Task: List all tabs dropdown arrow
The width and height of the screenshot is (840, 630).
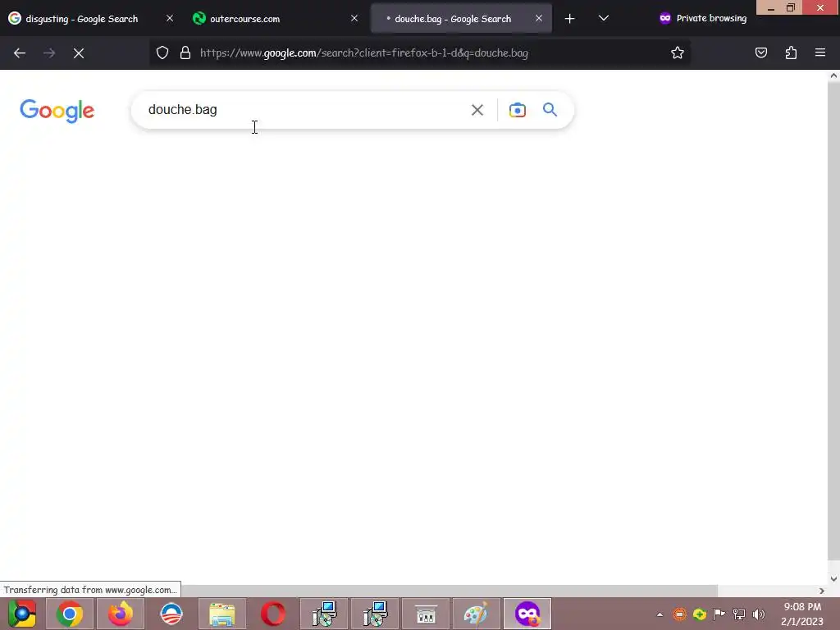Action: click(603, 18)
